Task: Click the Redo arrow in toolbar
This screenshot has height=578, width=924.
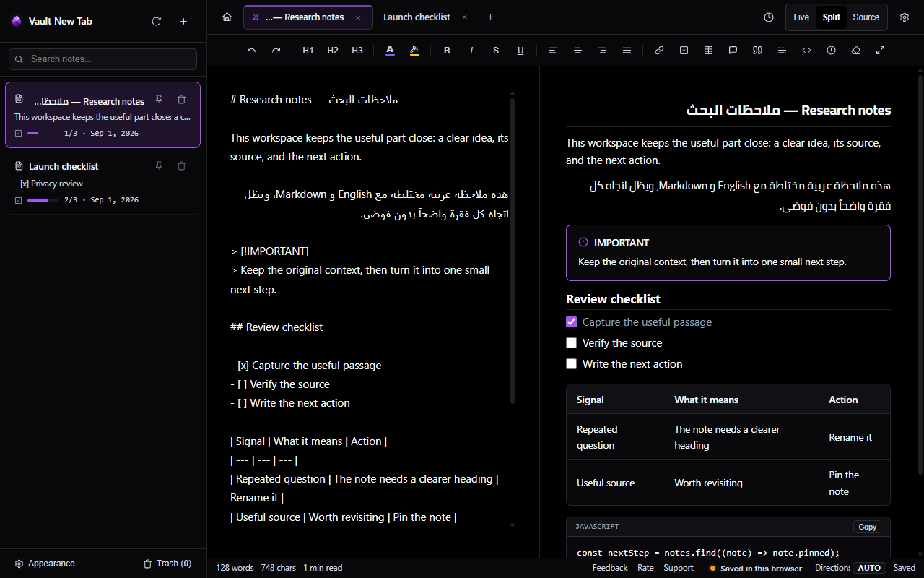Action: tap(276, 51)
